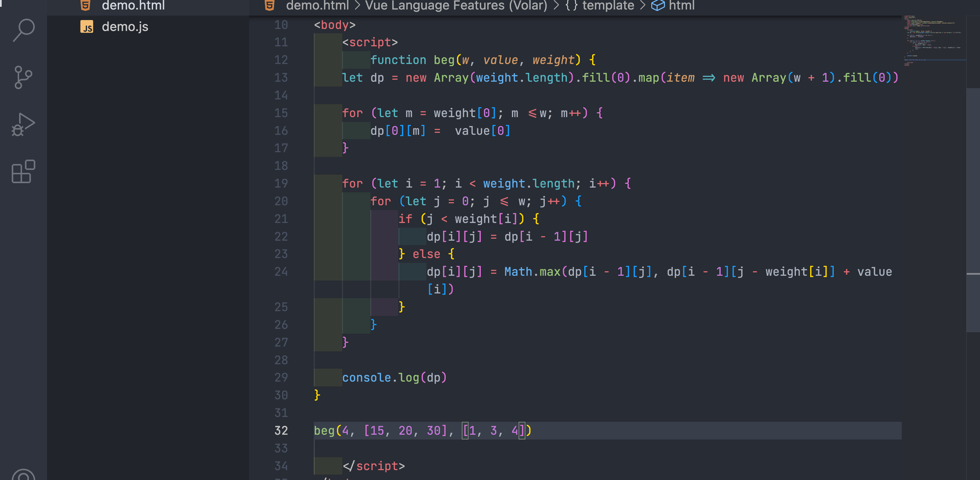
Task: Open the Extensions view
Action: click(x=23, y=172)
